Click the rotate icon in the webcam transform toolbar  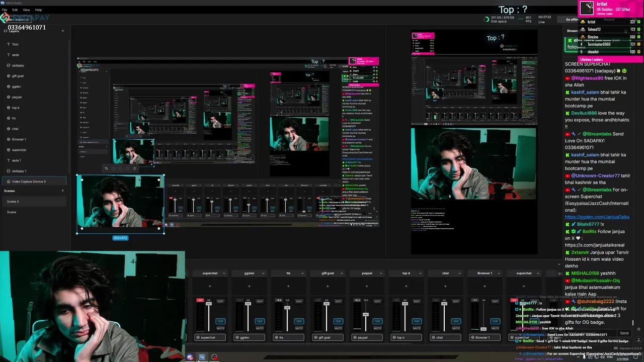click(134, 168)
